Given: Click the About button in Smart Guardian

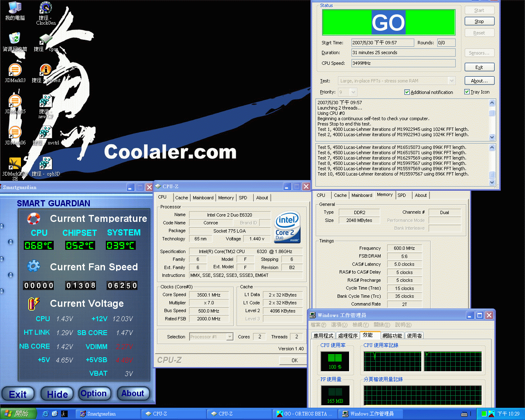Looking at the screenshot, I should [x=133, y=393].
